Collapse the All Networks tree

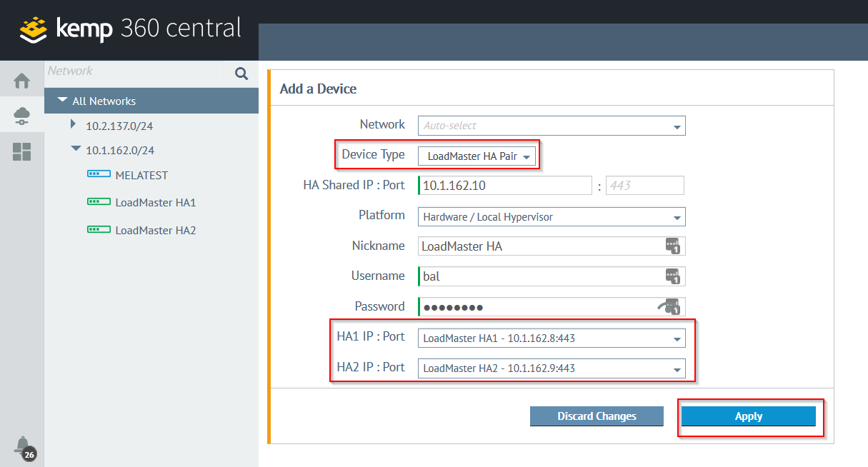pyautogui.click(x=63, y=101)
